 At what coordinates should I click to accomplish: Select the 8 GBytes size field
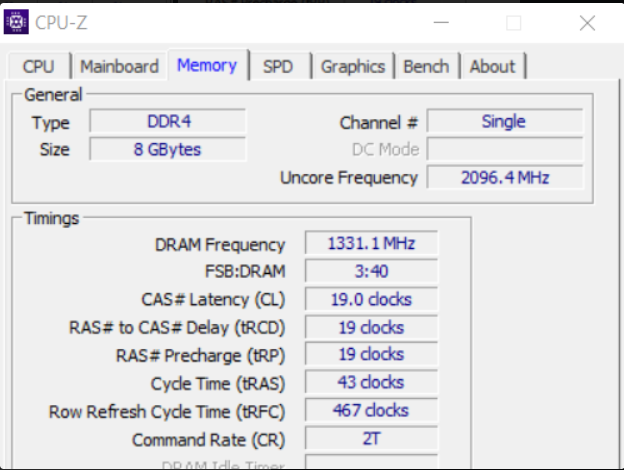click(x=168, y=149)
